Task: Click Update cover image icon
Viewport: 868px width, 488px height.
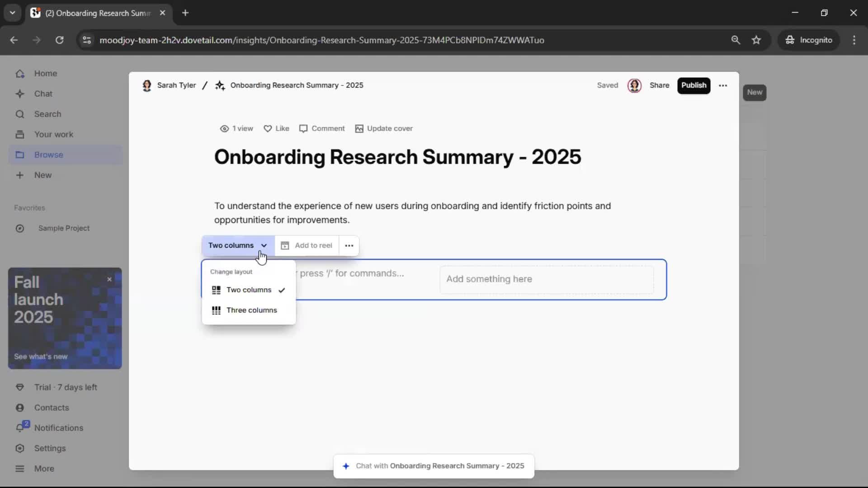Action: [x=359, y=129]
